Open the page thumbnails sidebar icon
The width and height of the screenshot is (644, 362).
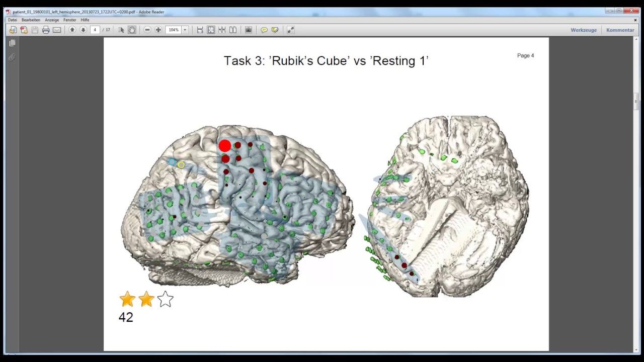(x=12, y=43)
